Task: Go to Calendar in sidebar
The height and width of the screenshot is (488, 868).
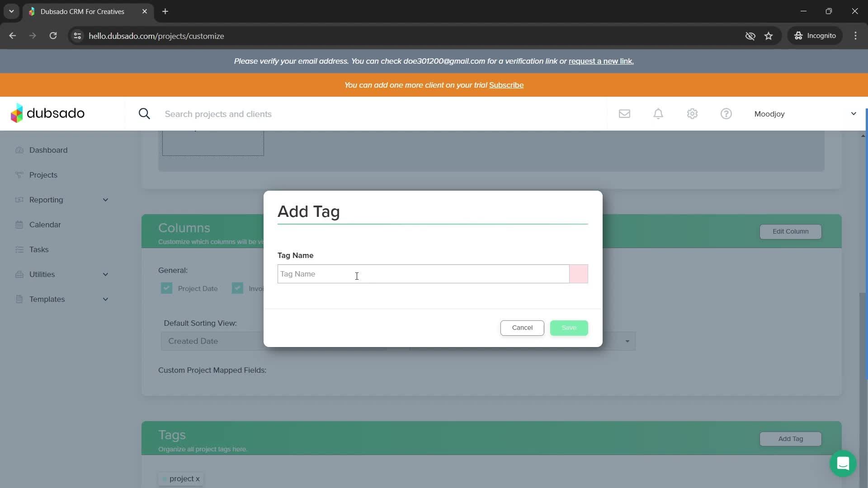Action: [x=45, y=225]
